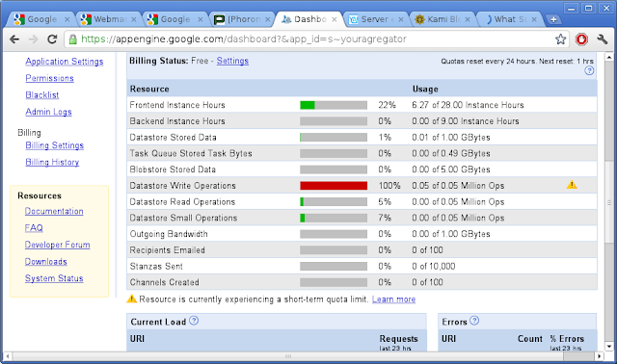Bookmark page with the star icon
Screen dimensions: 617x364
click(560, 39)
